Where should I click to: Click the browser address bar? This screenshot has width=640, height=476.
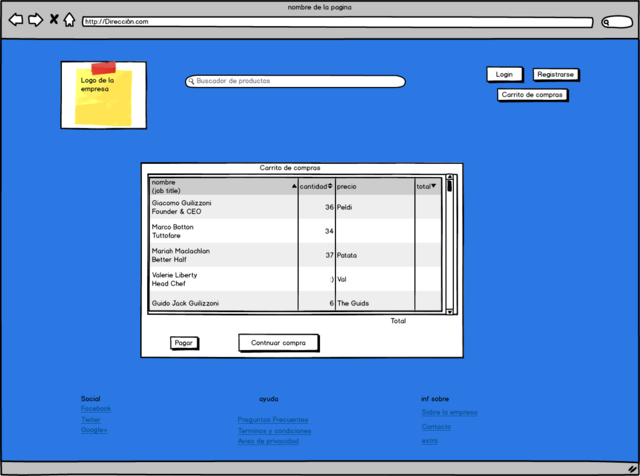[338, 22]
